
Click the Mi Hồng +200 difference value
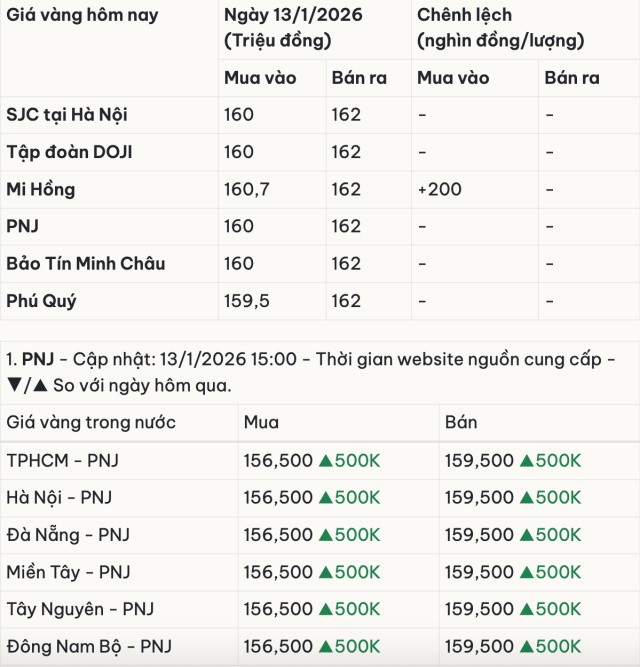pyautogui.click(x=439, y=189)
